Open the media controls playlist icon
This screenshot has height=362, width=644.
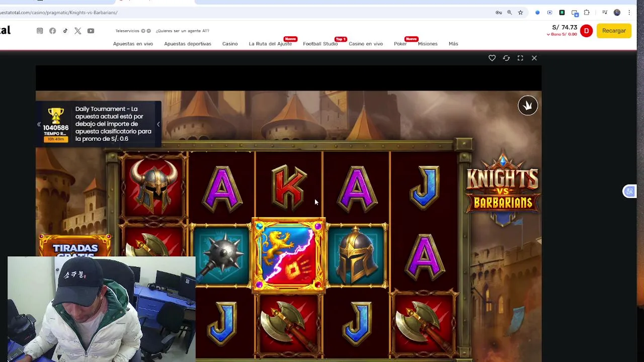tap(605, 13)
